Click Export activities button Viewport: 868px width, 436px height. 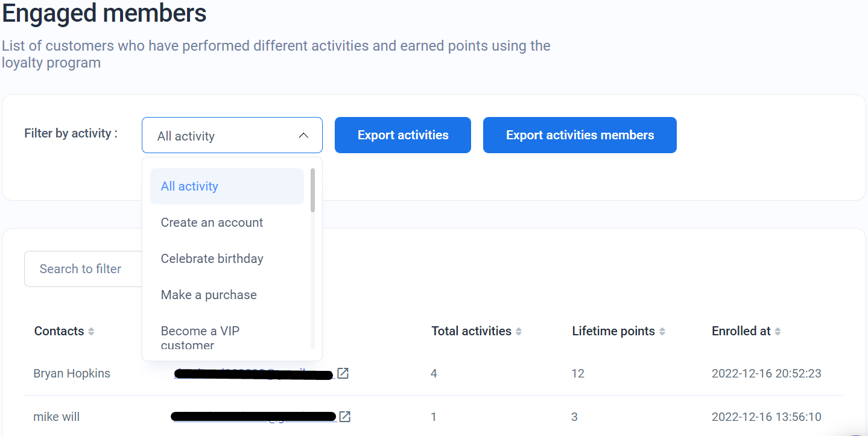click(x=403, y=135)
